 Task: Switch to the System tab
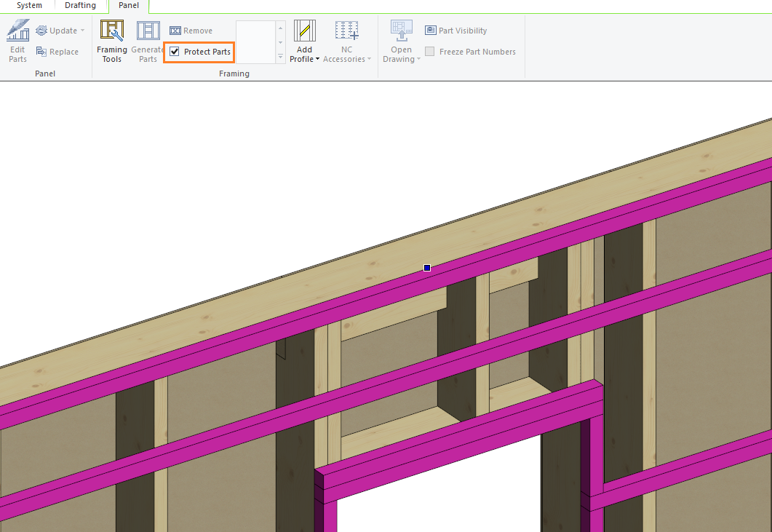click(29, 6)
